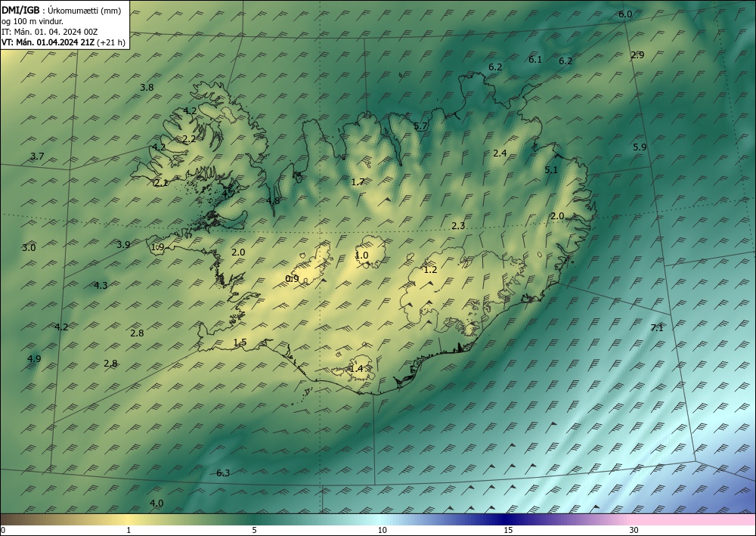
Task: Pick the pink colorbar segment above 30
Action: pyautogui.click(x=694, y=519)
